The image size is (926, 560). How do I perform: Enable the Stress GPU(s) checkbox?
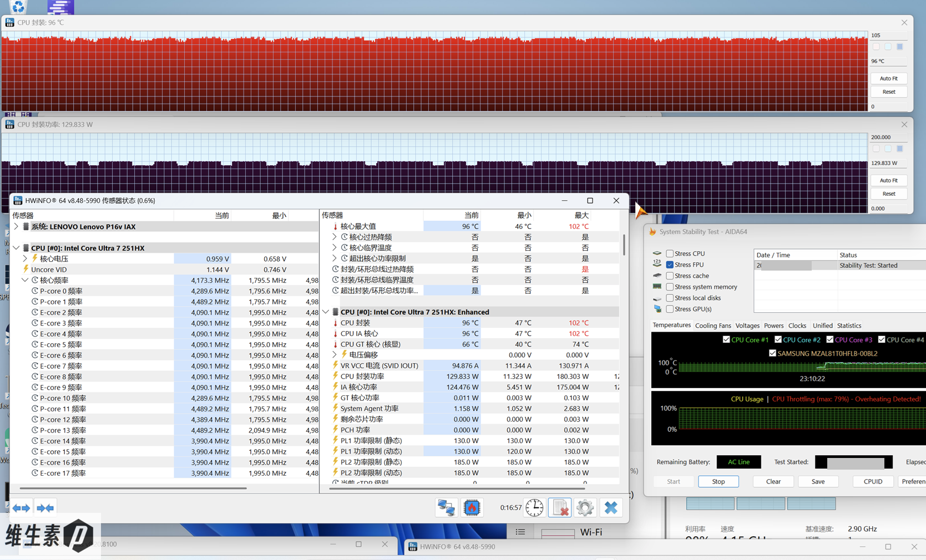coord(670,309)
